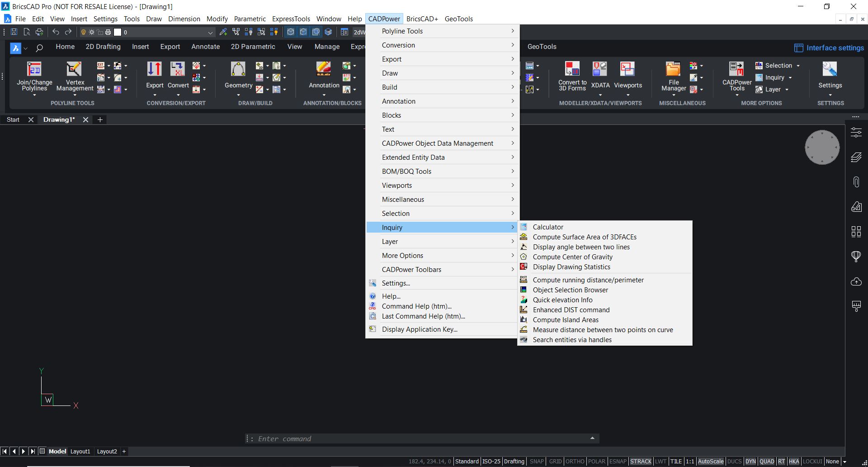
Task: Open Interface settings link
Action: coord(829,48)
